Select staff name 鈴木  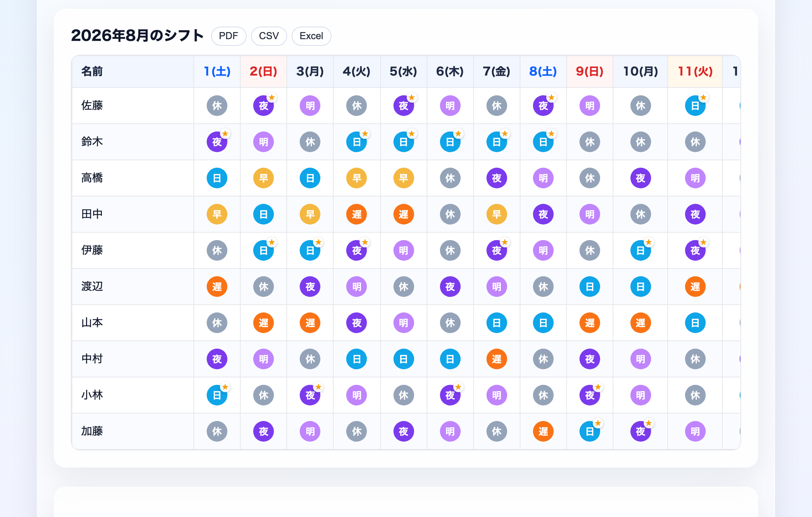pos(92,142)
